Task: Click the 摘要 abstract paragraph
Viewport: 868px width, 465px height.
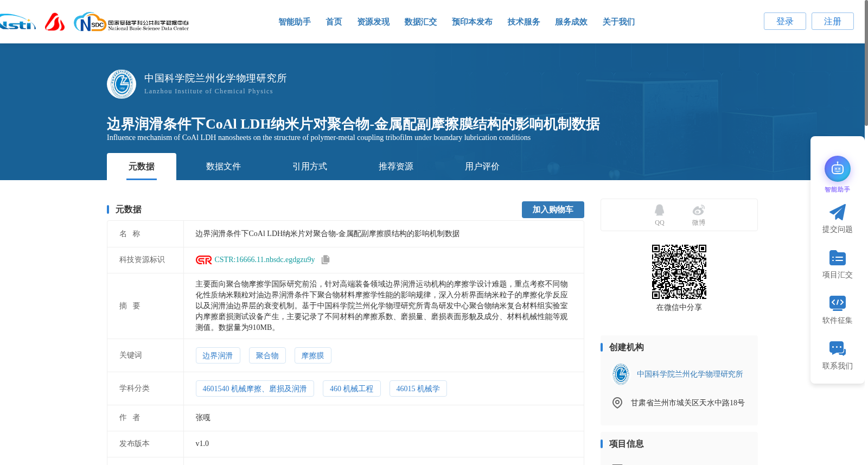Action: [x=382, y=306]
